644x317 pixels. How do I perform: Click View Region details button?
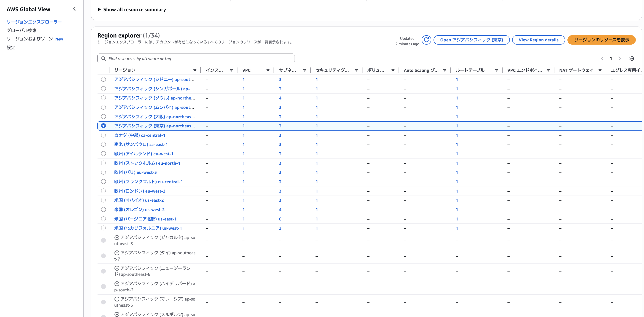(x=538, y=40)
